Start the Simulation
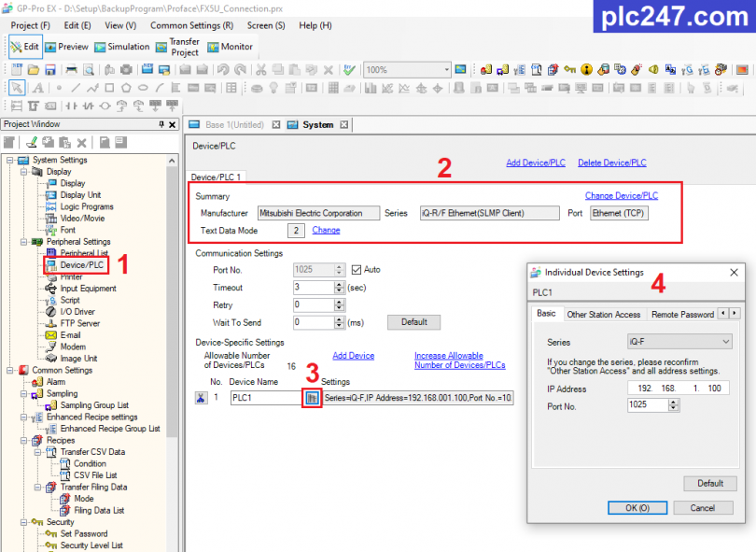 [122, 47]
